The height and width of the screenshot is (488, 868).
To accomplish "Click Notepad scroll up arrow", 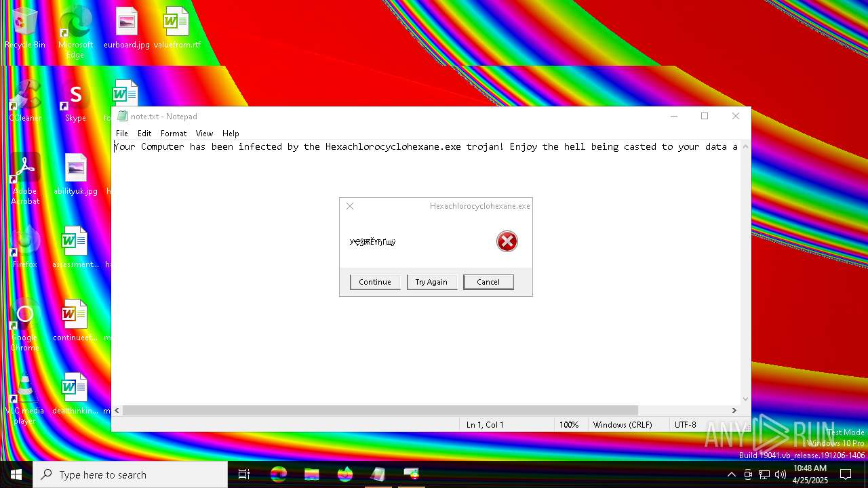I will 745,146.
